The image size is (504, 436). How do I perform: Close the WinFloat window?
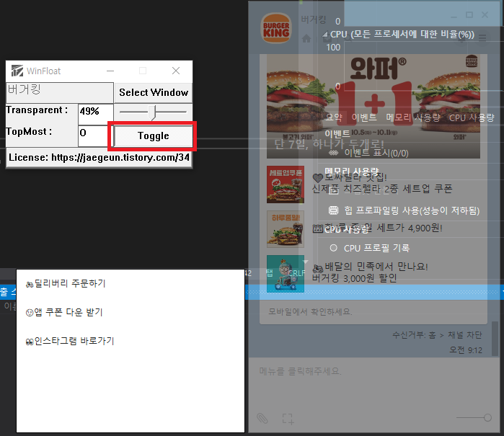click(176, 71)
